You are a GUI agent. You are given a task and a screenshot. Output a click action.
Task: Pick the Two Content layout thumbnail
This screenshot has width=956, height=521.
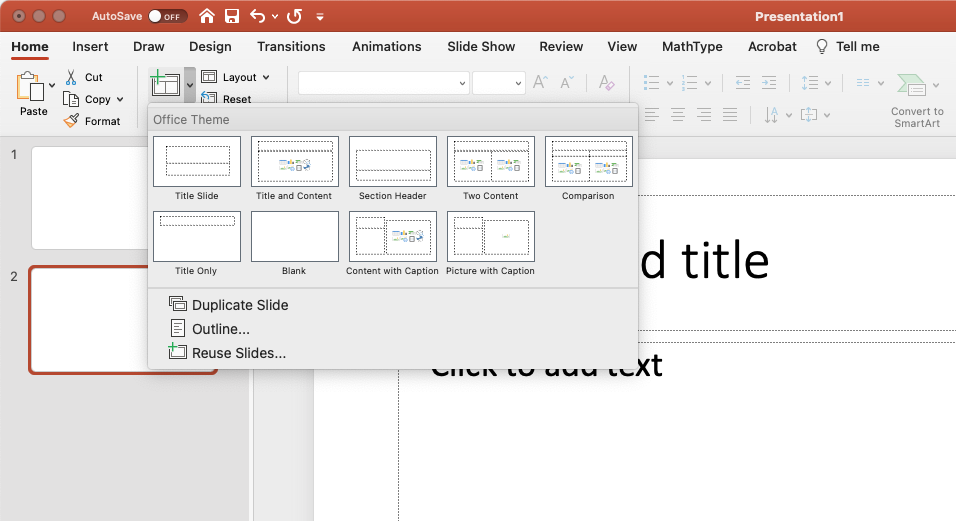pyautogui.click(x=490, y=162)
